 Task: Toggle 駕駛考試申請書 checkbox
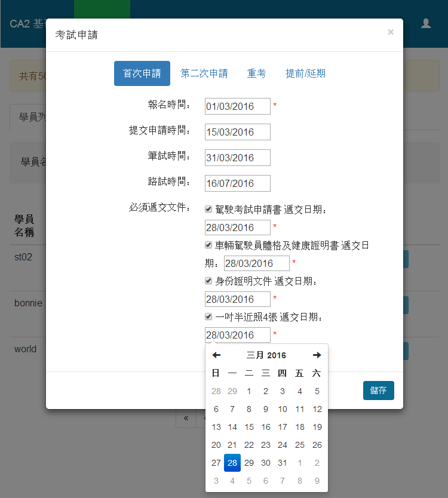point(208,210)
